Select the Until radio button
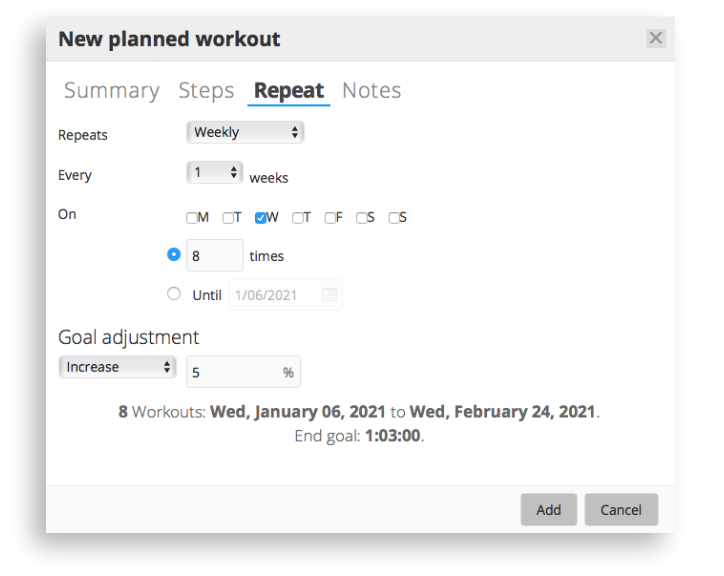Image resolution: width=724 pixels, height=576 pixels. coord(174,294)
